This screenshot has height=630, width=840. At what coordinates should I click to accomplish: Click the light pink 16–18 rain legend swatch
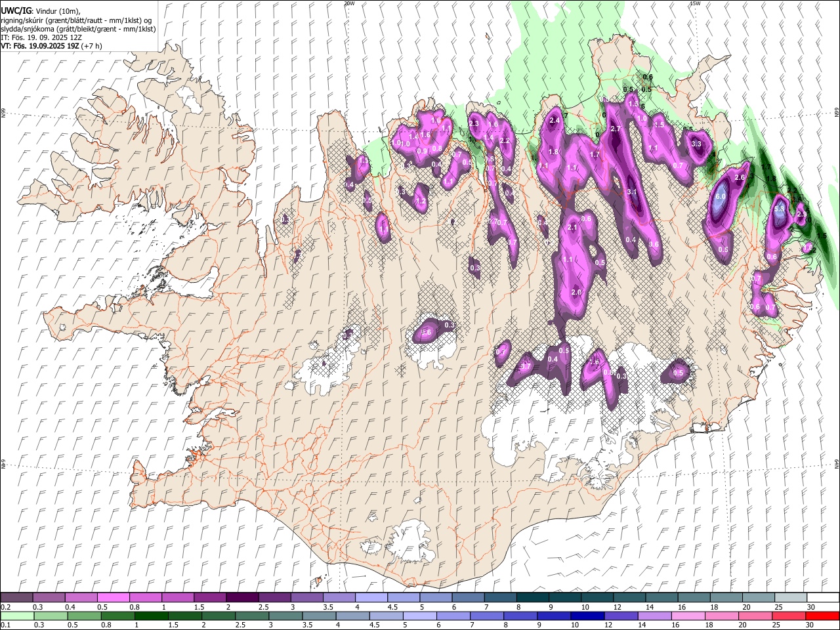[x=688, y=616]
